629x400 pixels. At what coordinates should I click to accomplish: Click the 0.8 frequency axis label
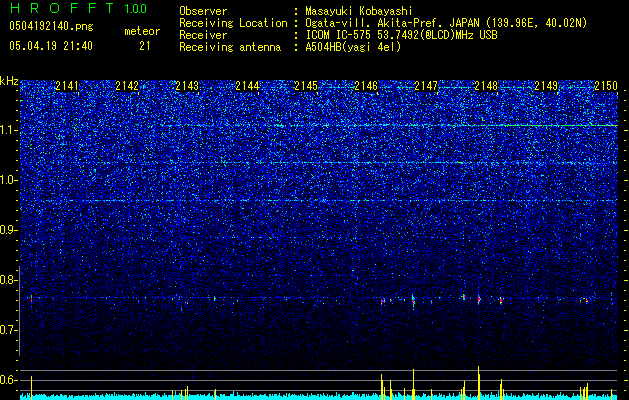[x=7, y=280]
